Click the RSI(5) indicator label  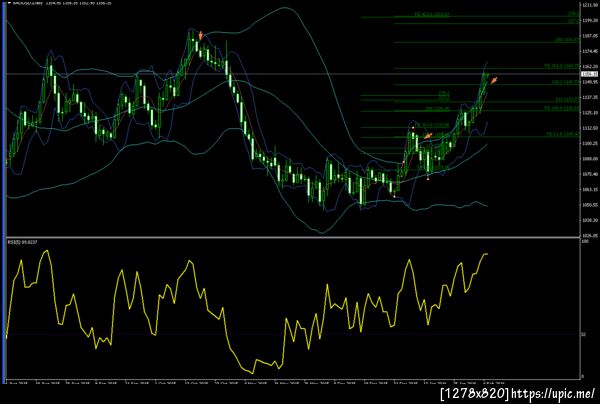(x=23, y=242)
